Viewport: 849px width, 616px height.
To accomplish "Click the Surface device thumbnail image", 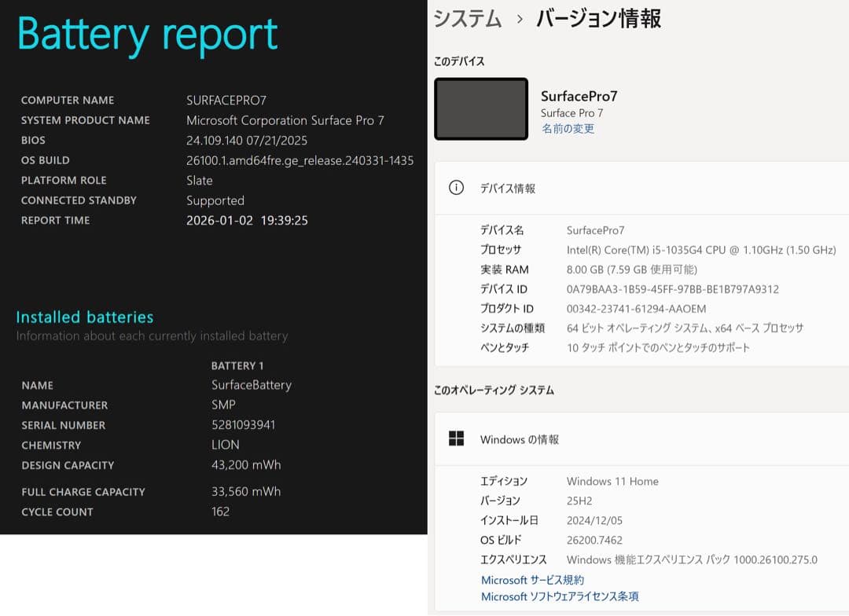I will tap(481, 108).
